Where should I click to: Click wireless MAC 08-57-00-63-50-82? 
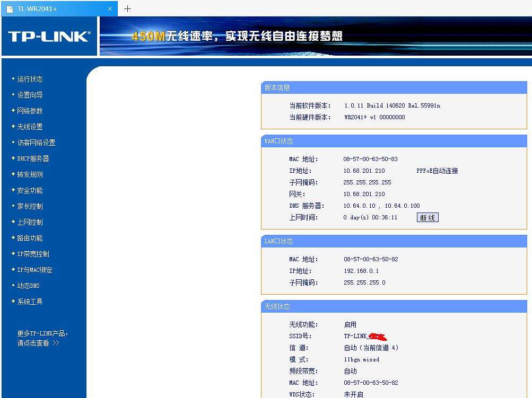(371, 383)
